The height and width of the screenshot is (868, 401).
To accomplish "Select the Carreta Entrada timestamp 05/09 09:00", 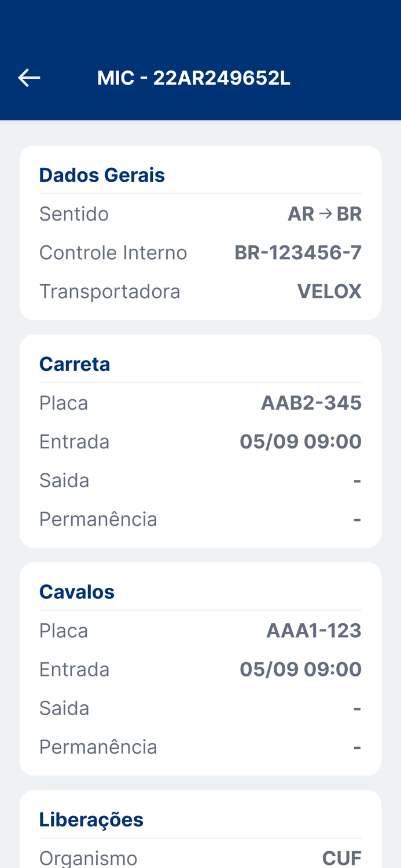I will (301, 441).
